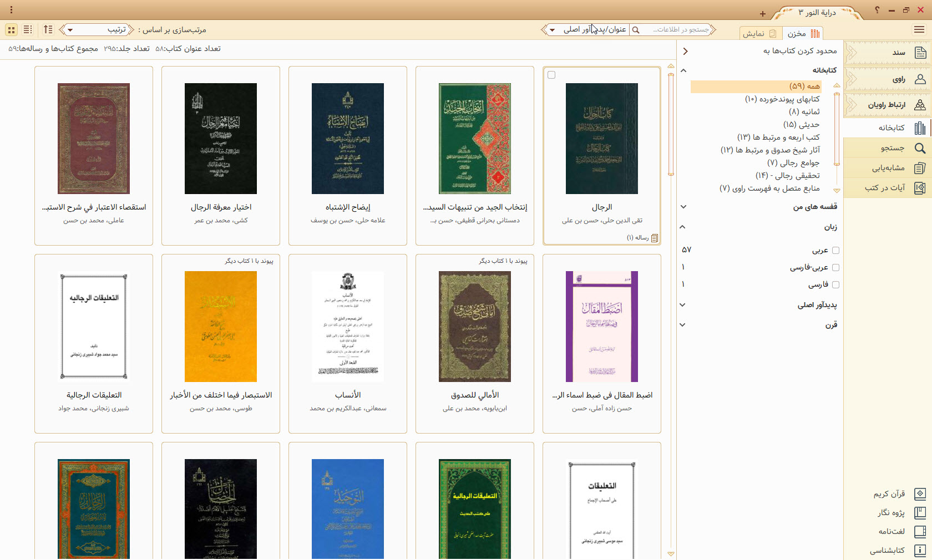932x560 pixels.
Task: Open the پژوه نگار tool
Action: pos(901,513)
